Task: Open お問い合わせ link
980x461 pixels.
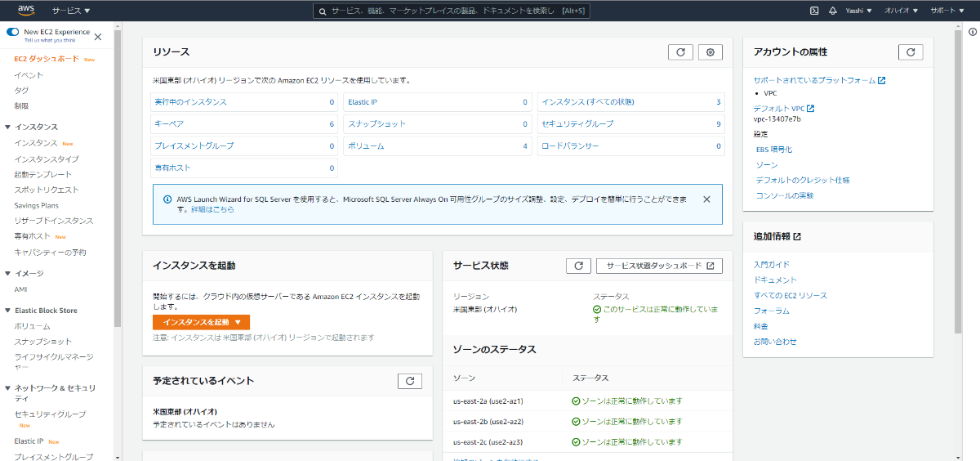Action: click(x=775, y=342)
